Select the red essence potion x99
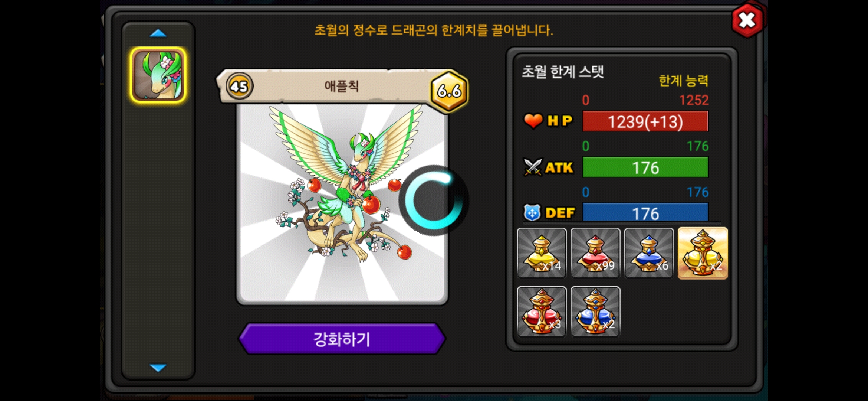 [x=595, y=253]
